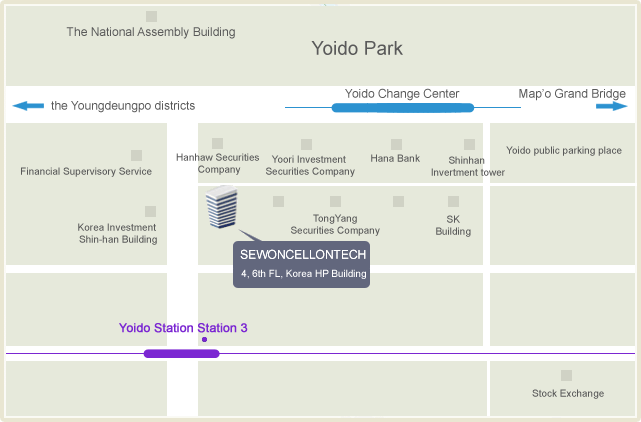This screenshot has width=641, height=422.
Task: Click the Hanhaw Securities Company marker square
Action: tap(217, 144)
